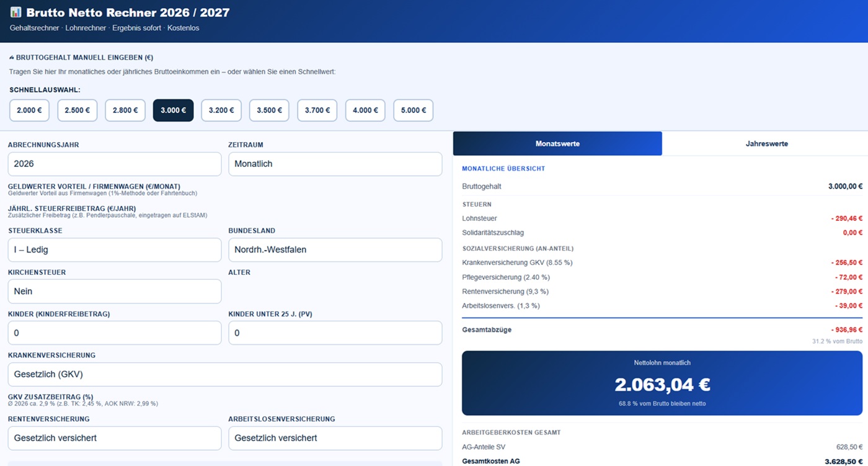This screenshot has height=466, width=868.
Task: Choose the 2.500 € quick value
Action: tap(77, 110)
